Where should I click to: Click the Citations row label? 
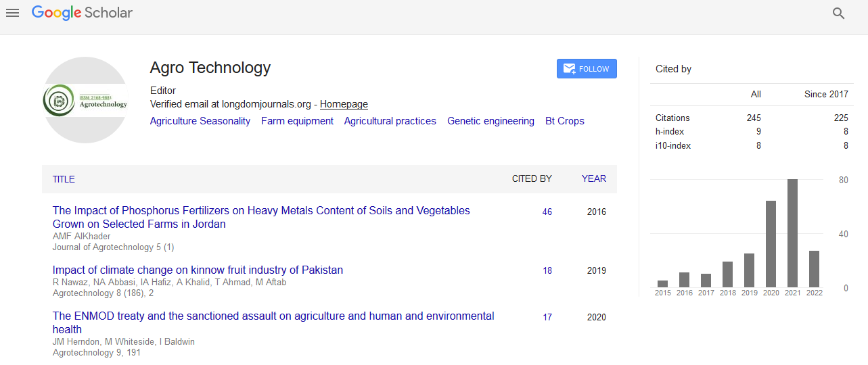672,118
